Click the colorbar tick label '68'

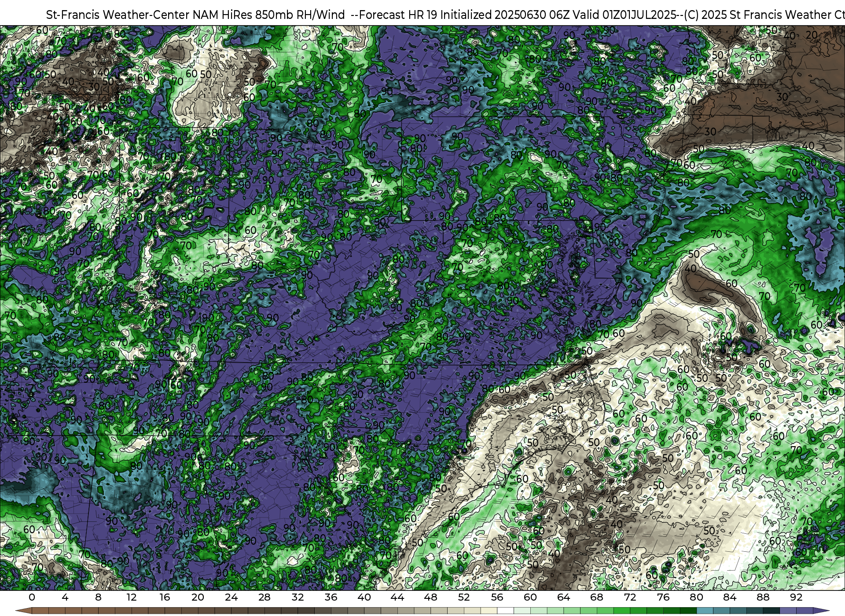597,597
